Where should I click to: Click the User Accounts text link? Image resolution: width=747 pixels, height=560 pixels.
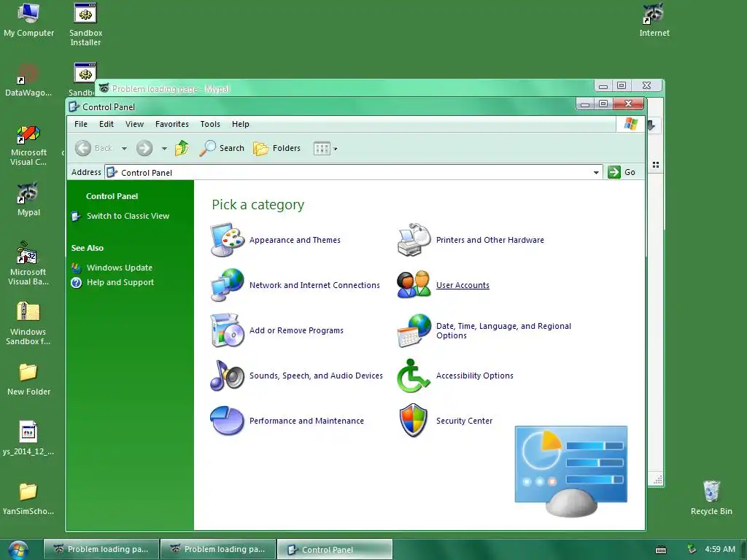point(462,285)
